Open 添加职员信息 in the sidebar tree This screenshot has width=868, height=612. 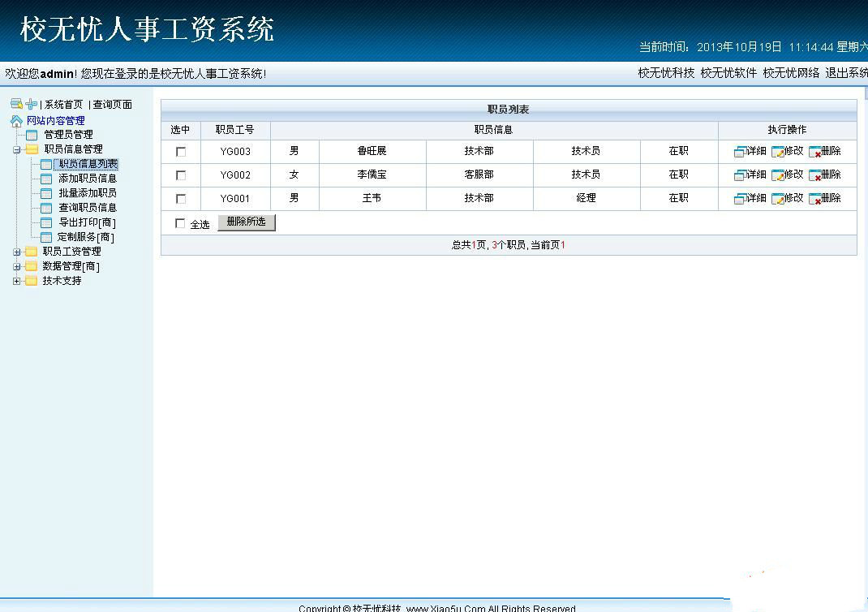point(88,179)
